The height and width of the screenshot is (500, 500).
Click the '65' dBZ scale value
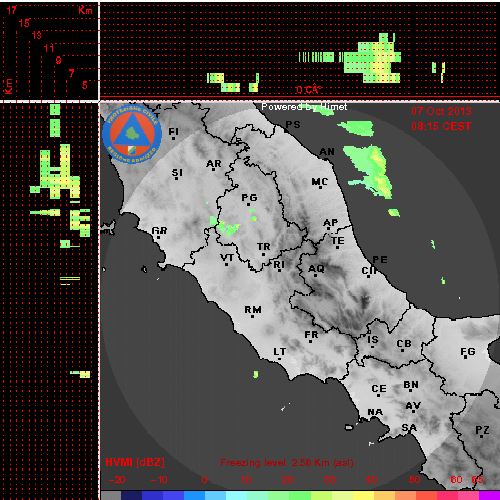click(477, 480)
